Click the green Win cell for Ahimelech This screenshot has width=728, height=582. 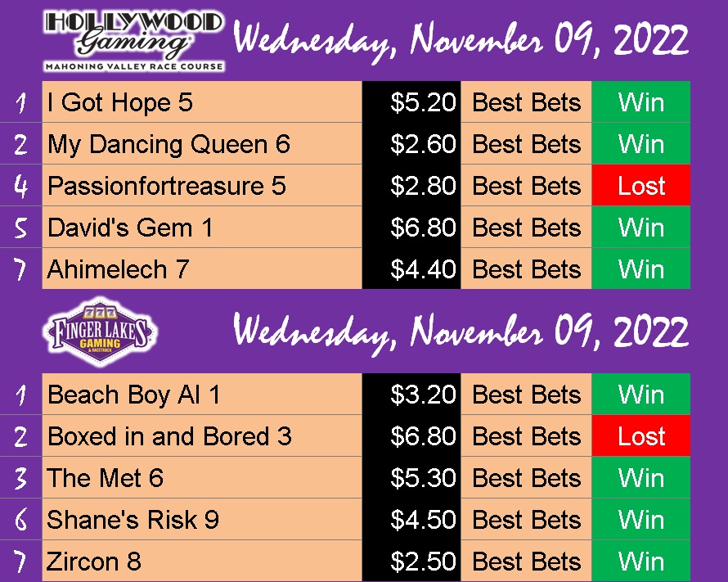point(640,269)
